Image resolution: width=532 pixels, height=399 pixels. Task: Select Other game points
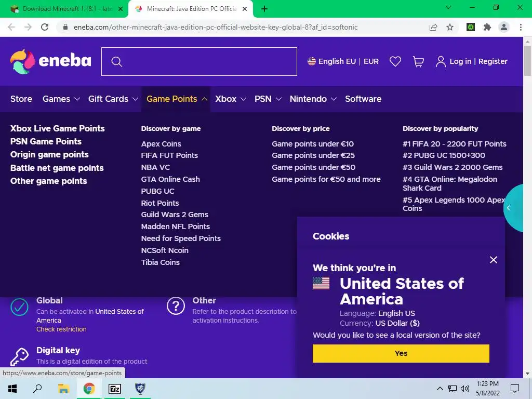click(48, 181)
